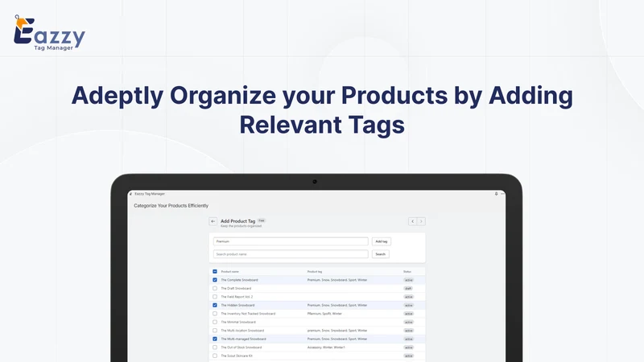This screenshot has width=644, height=362.
Task: Click active status badge for The Hidden Snowboard
Action: coord(409,305)
